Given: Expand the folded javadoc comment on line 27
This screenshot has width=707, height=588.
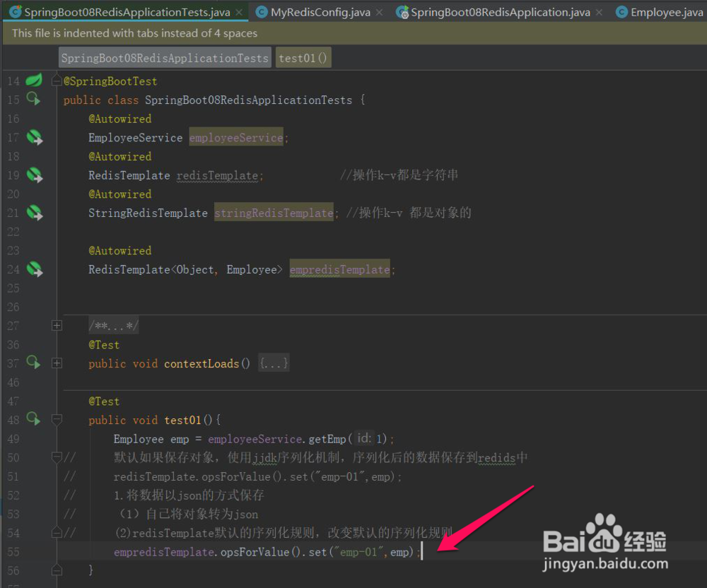Looking at the screenshot, I should click(57, 325).
